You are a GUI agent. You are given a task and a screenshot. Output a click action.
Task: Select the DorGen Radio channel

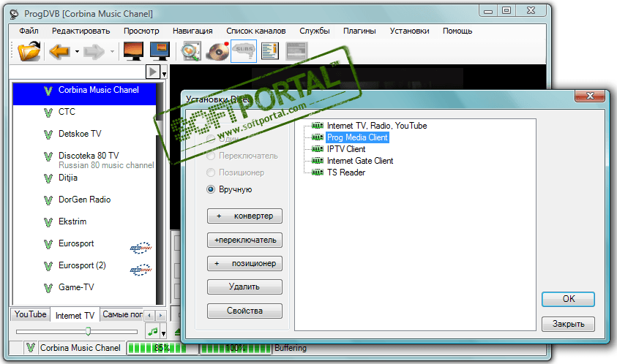84,200
